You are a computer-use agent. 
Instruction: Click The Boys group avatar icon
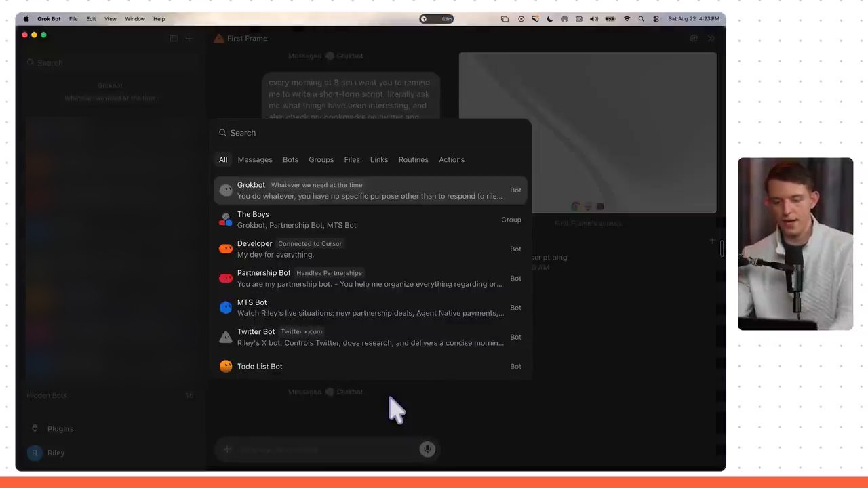click(226, 220)
